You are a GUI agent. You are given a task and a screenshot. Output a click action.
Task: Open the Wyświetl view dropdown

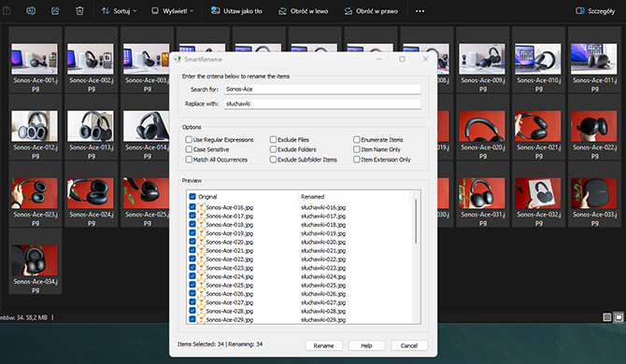172,11
